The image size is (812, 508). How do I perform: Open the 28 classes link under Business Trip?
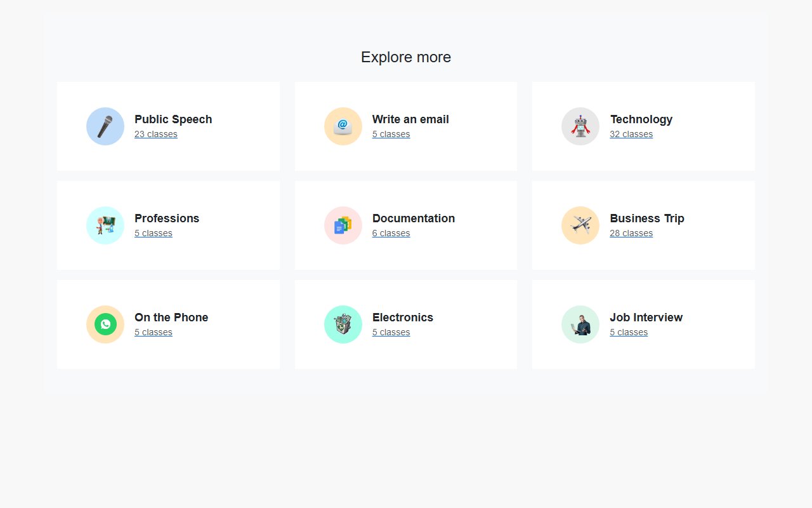631,233
